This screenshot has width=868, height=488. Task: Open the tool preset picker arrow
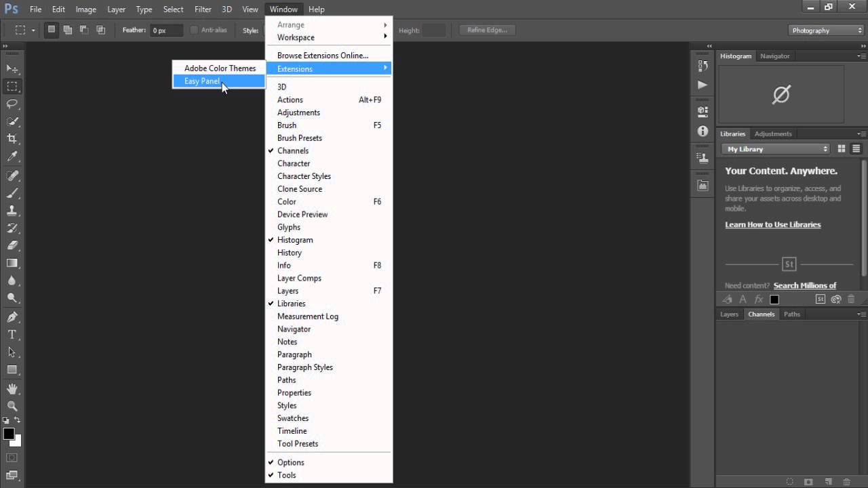pos(33,30)
